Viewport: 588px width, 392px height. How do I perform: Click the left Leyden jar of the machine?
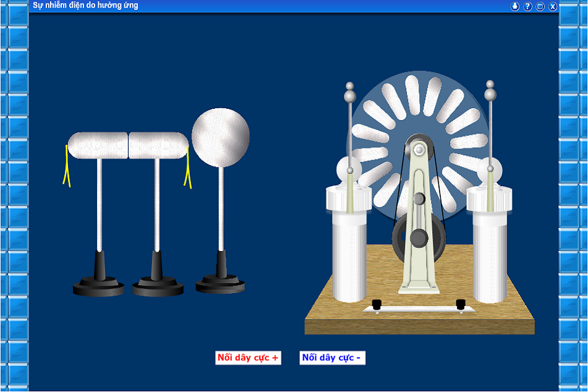click(349, 244)
